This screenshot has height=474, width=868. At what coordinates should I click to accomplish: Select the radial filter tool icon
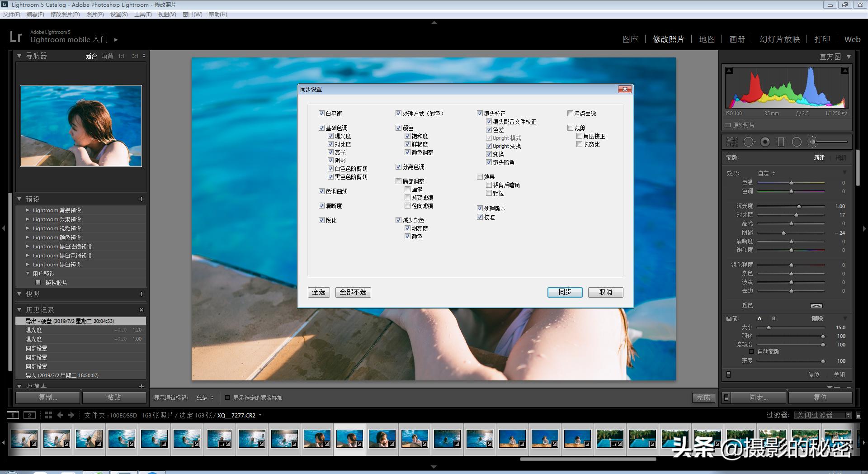tap(797, 142)
